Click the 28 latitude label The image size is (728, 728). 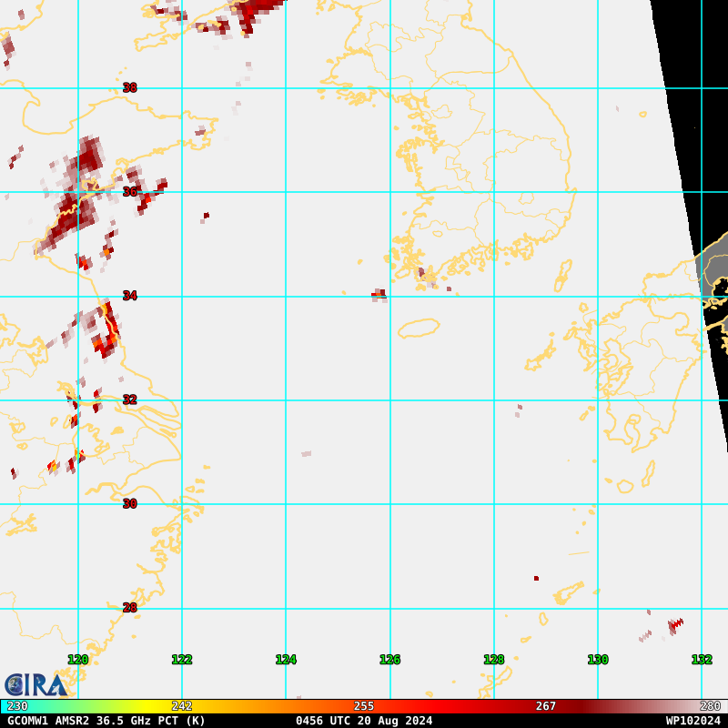click(129, 608)
